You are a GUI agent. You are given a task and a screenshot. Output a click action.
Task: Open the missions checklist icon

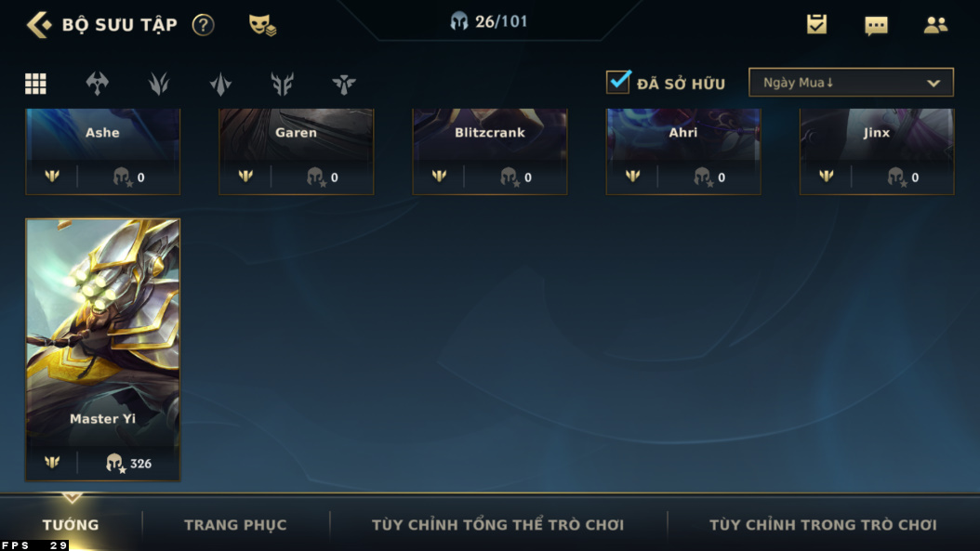[816, 24]
